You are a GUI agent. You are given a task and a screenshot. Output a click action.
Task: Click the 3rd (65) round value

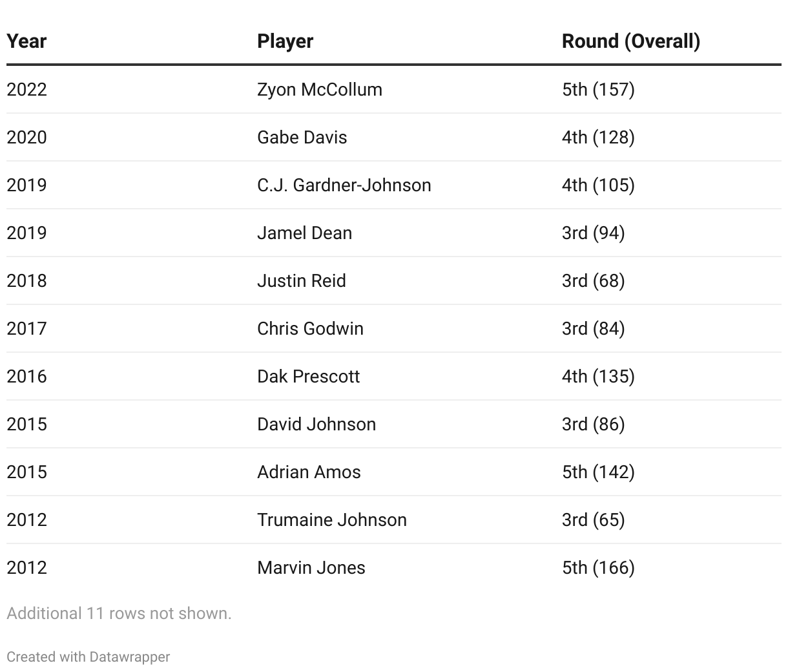coord(593,520)
